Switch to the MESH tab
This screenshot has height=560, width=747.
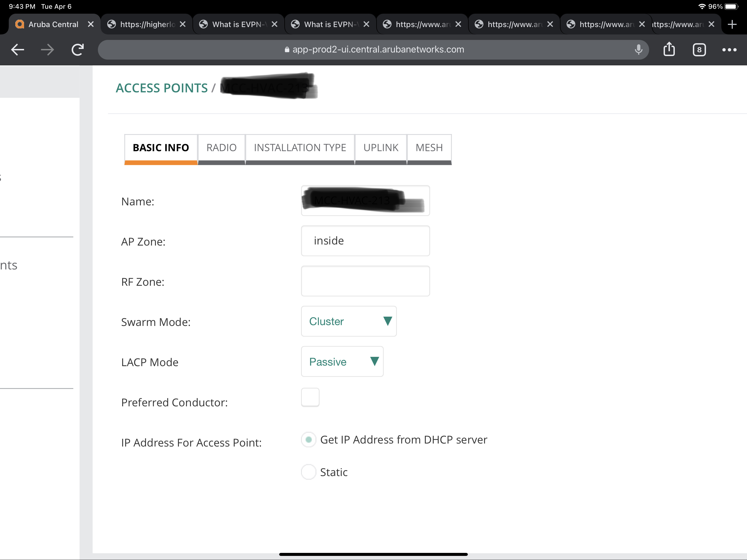point(429,148)
